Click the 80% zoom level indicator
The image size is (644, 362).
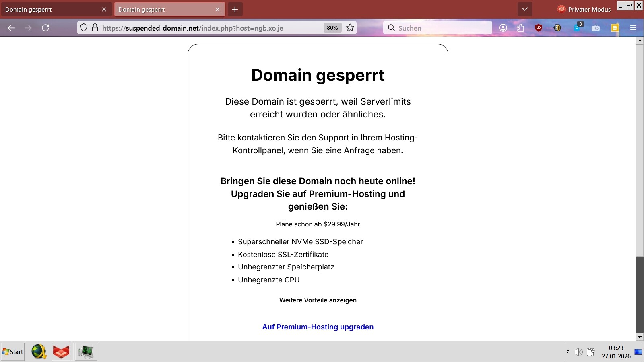click(x=332, y=28)
